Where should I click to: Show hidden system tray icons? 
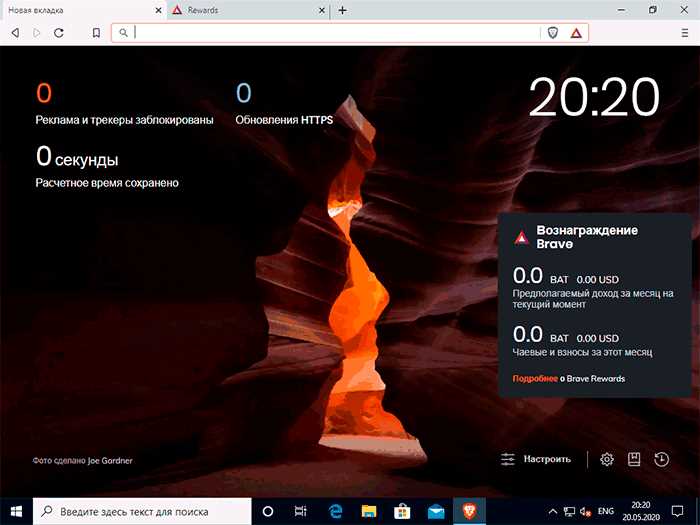click(552, 512)
